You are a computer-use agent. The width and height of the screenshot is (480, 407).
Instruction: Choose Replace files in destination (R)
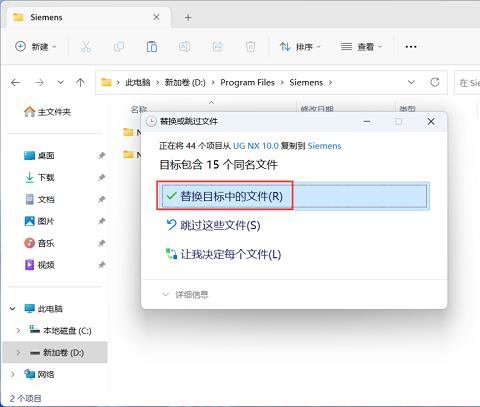coord(294,196)
